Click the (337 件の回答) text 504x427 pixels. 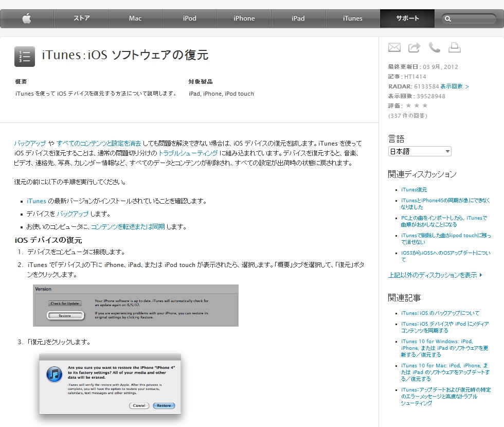tap(407, 115)
